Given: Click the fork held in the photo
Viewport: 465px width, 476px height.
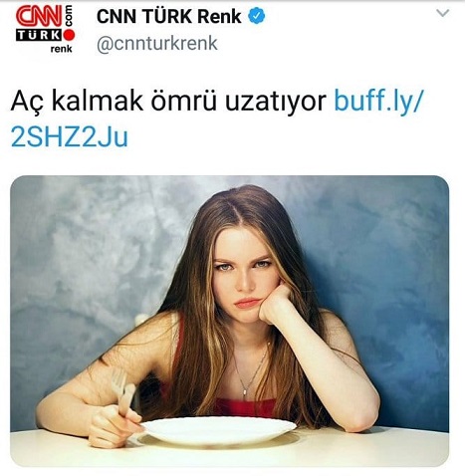Looking at the screenshot, I should tap(122, 391).
